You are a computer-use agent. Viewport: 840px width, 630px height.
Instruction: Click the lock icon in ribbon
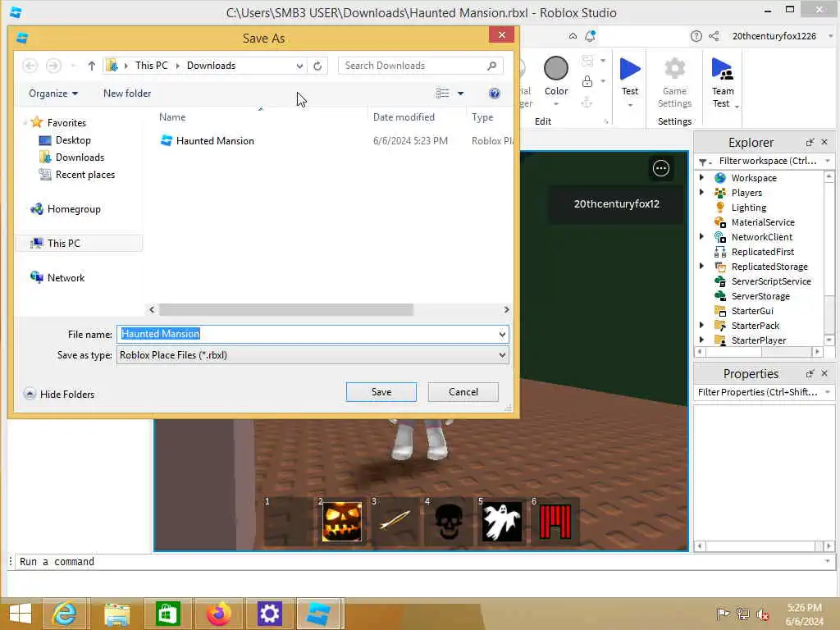tap(587, 81)
